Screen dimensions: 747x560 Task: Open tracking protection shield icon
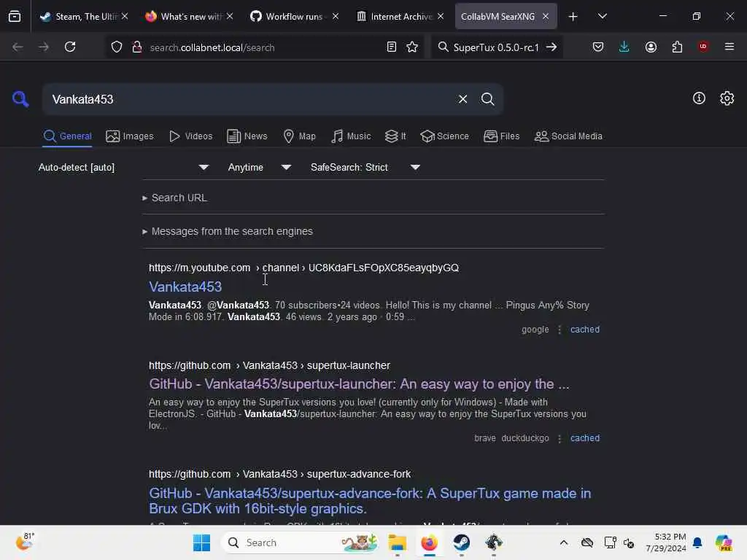click(117, 47)
